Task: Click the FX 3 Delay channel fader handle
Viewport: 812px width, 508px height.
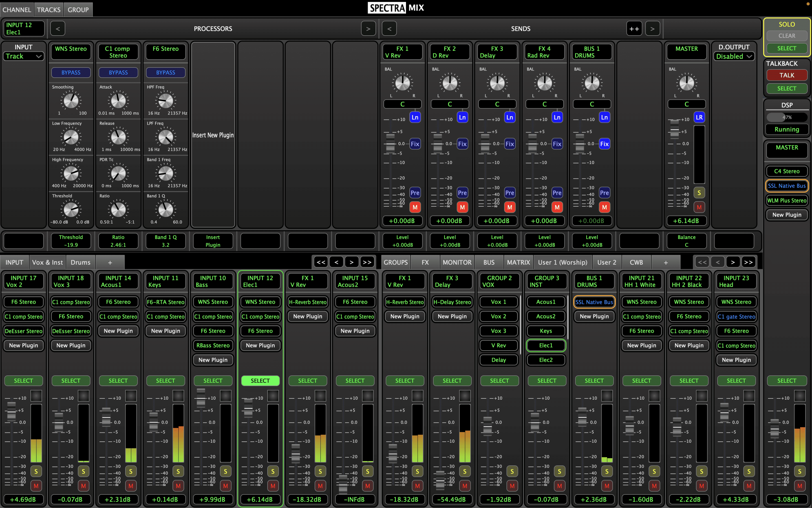Action: point(440,481)
